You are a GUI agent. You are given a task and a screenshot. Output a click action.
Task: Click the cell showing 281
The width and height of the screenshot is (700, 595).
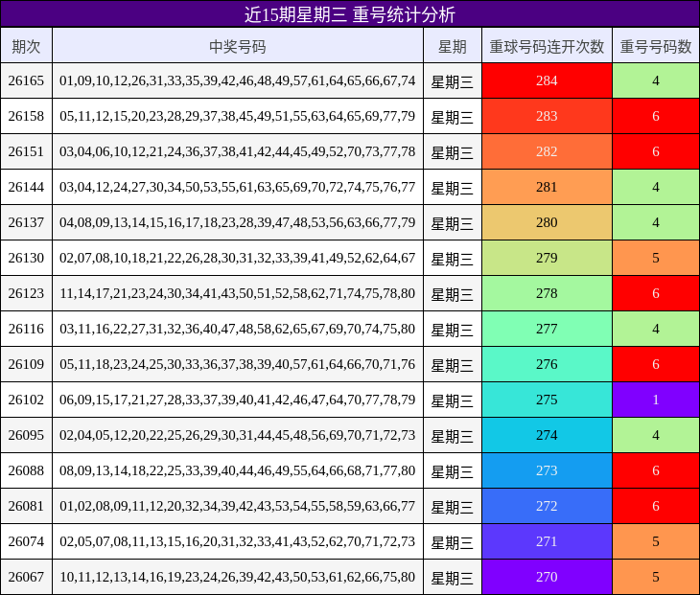547,187
